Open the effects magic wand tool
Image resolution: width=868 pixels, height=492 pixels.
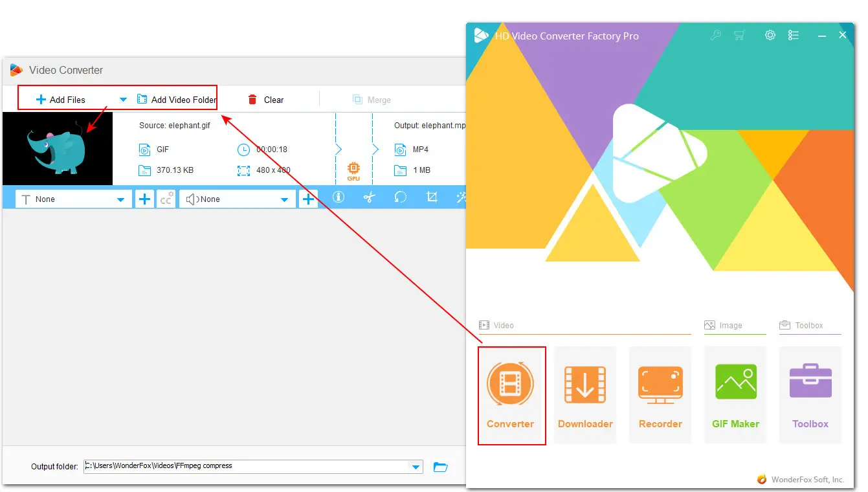[461, 197]
